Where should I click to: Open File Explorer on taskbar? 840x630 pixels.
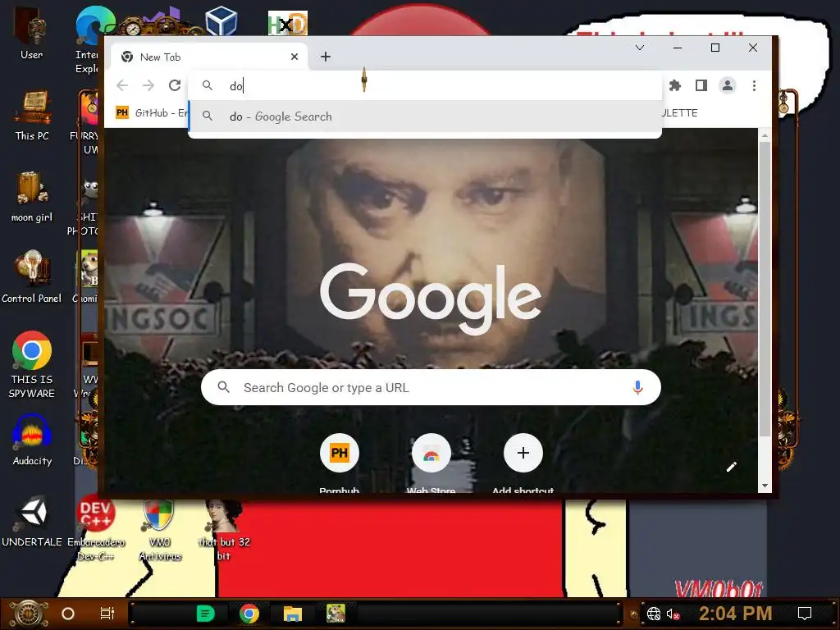(x=293, y=614)
